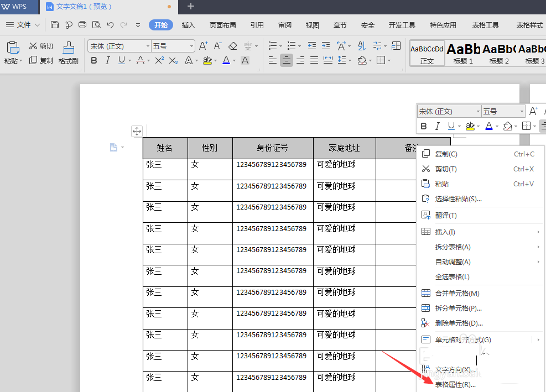
Task: Click the Clear Formatting eraser icon
Action: coord(232,46)
